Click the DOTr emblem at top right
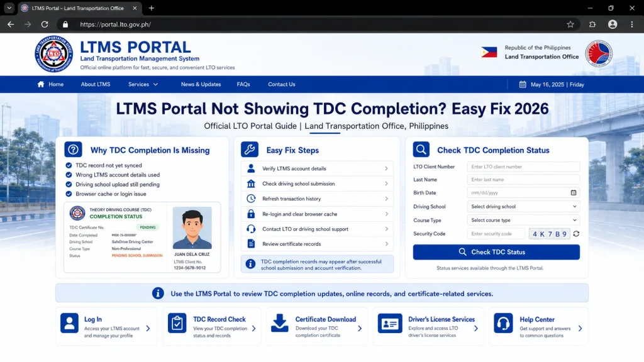 (x=599, y=53)
